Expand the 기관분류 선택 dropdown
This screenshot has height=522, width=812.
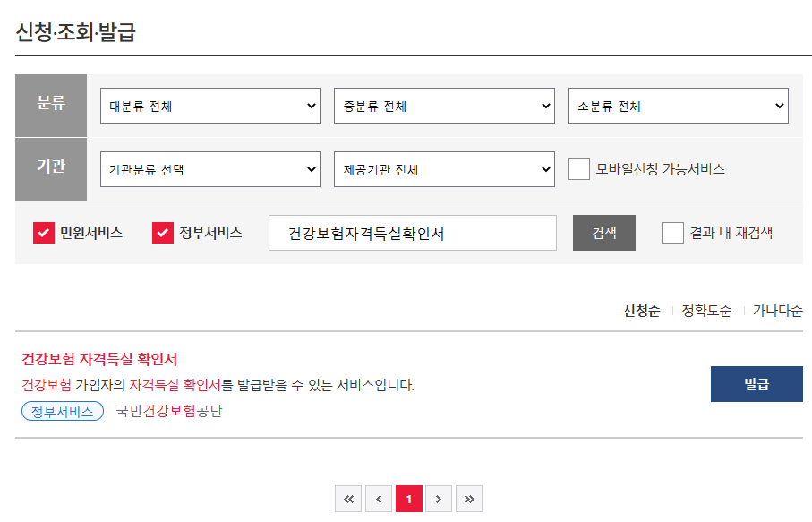pyautogui.click(x=209, y=168)
